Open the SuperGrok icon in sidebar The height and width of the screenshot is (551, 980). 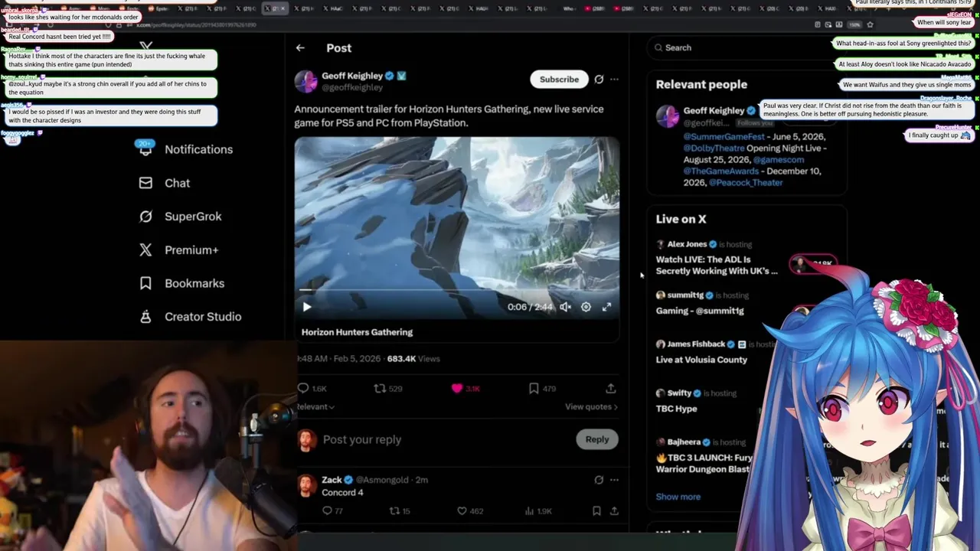pos(145,217)
